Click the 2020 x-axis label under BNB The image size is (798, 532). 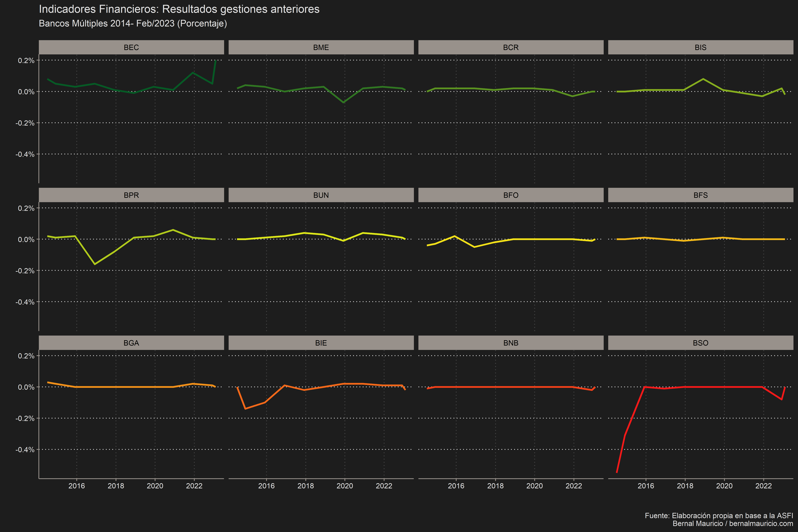(x=534, y=486)
